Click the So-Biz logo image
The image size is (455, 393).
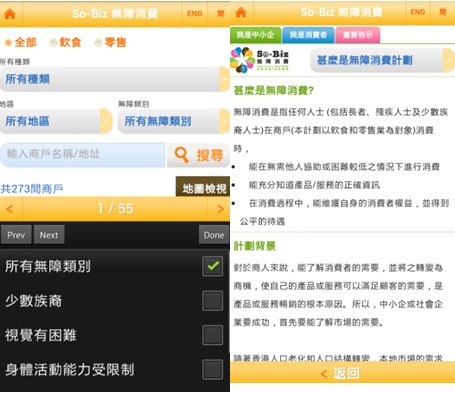click(260, 60)
